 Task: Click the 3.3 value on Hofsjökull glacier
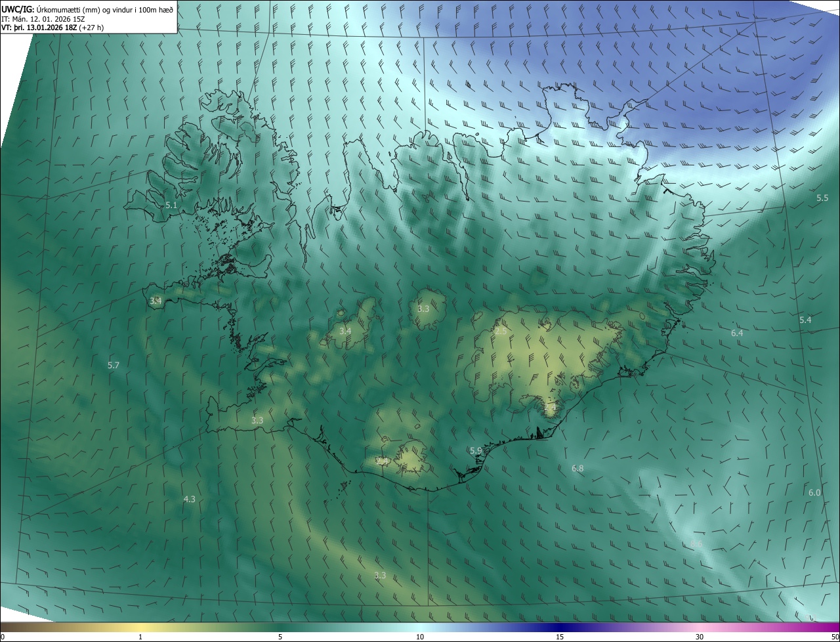[x=423, y=309]
